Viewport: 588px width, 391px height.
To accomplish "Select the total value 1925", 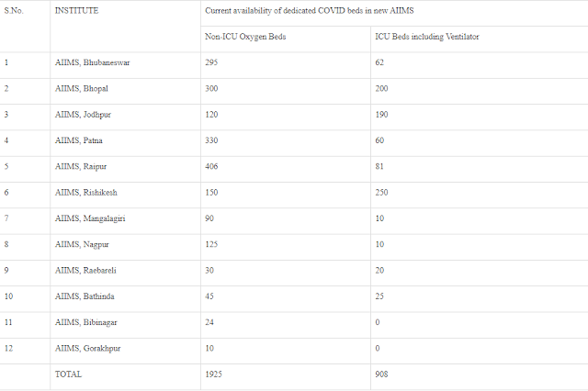I will coord(215,374).
